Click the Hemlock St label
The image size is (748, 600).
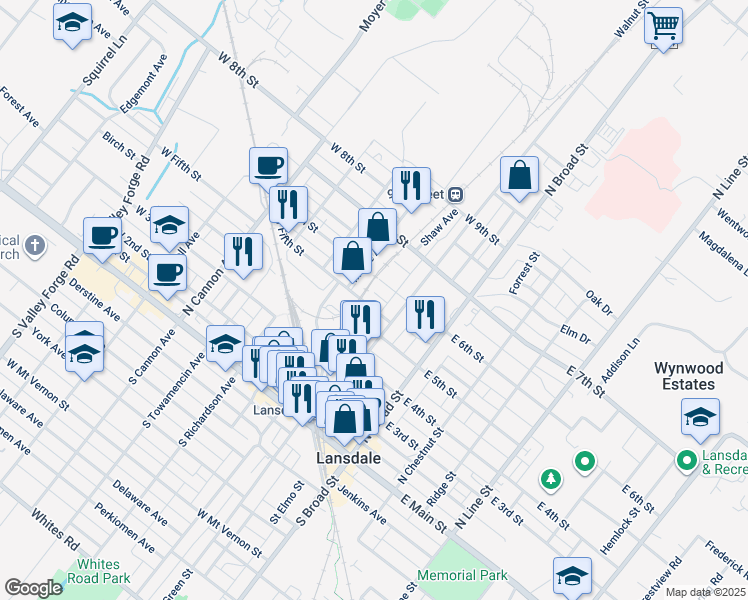tap(620, 531)
